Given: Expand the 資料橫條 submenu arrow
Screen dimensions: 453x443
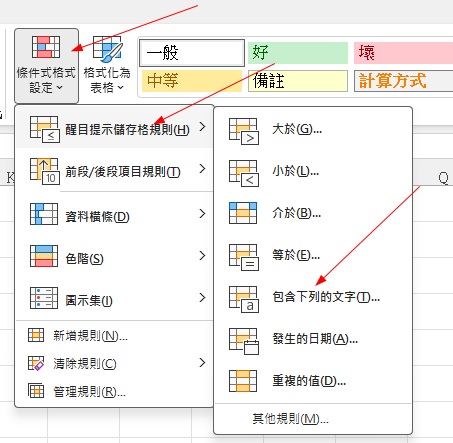Looking at the screenshot, I should [202, 213].
